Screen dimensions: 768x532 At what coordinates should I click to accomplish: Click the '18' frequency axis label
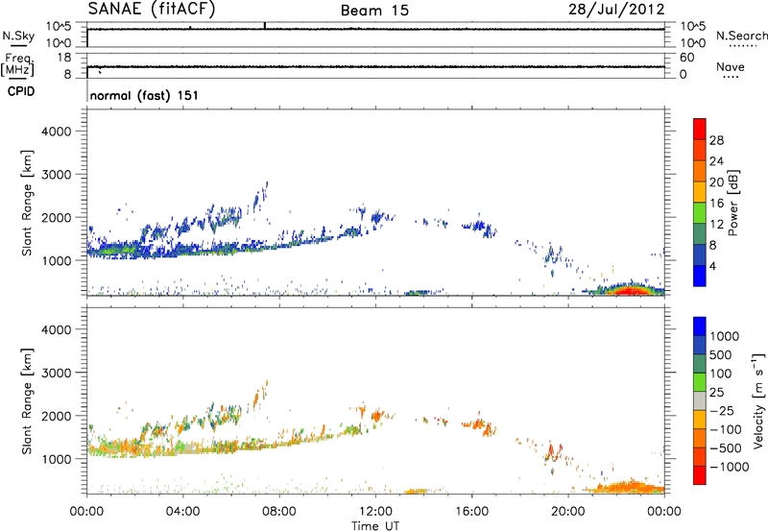coord(64,58)
